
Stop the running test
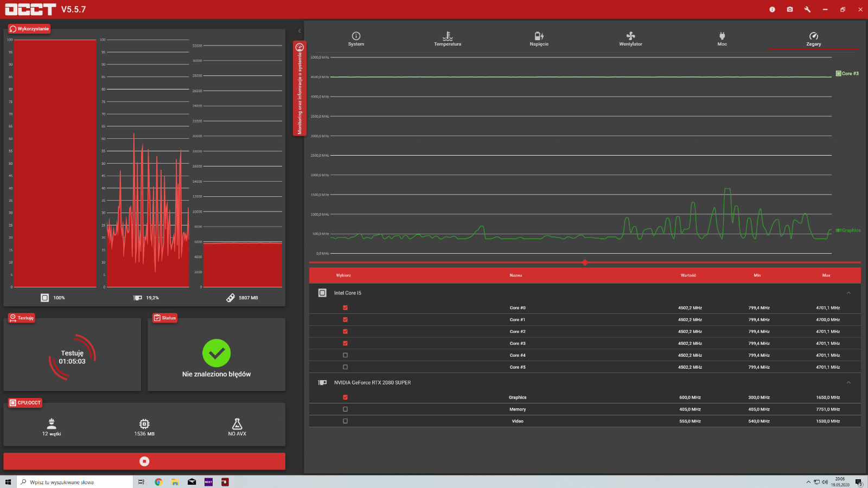(x=144, y=461)
